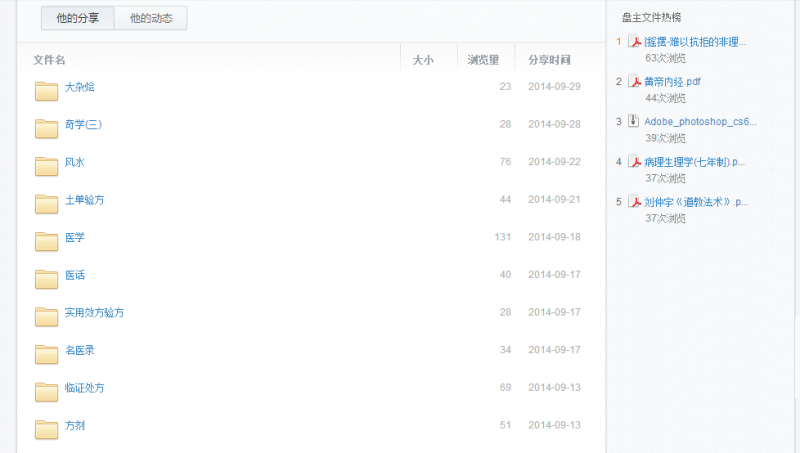Open the 医学 folder link
The height and width of the screenshot is (453, 800).
pos(74,238)
